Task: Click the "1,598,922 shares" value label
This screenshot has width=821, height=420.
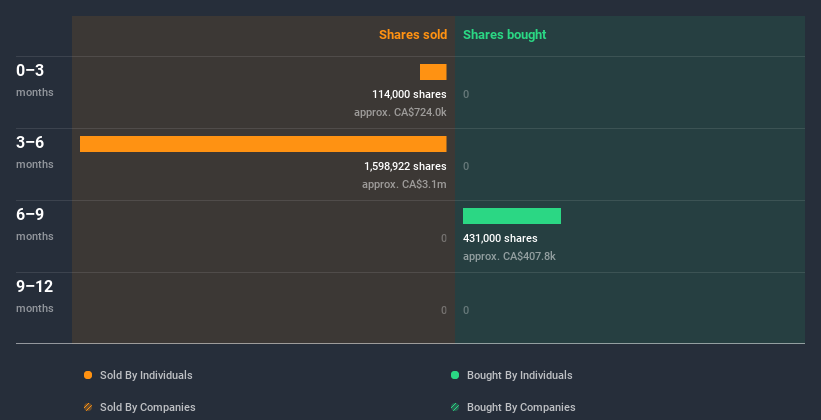Action: click(x=405, y=166)
